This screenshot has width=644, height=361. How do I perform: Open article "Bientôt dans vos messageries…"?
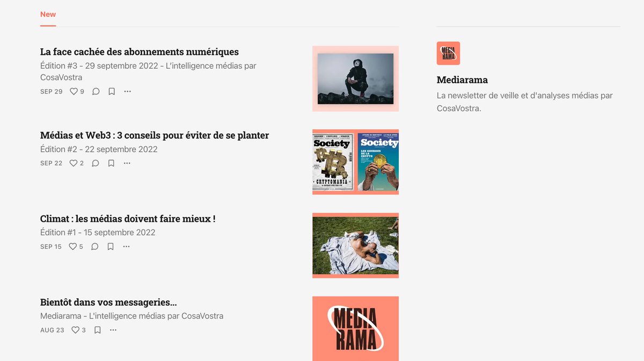108,302
